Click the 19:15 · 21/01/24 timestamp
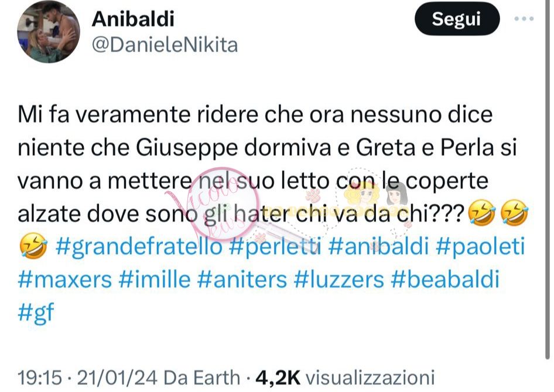554x392 pixels. (87, 377)
